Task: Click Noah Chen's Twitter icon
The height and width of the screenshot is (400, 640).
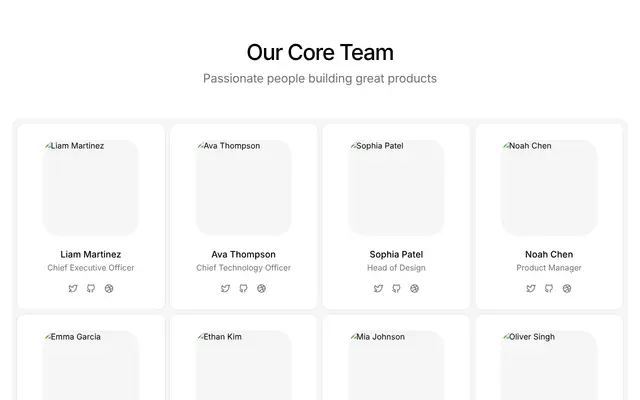Action: (x=531, y=289)
